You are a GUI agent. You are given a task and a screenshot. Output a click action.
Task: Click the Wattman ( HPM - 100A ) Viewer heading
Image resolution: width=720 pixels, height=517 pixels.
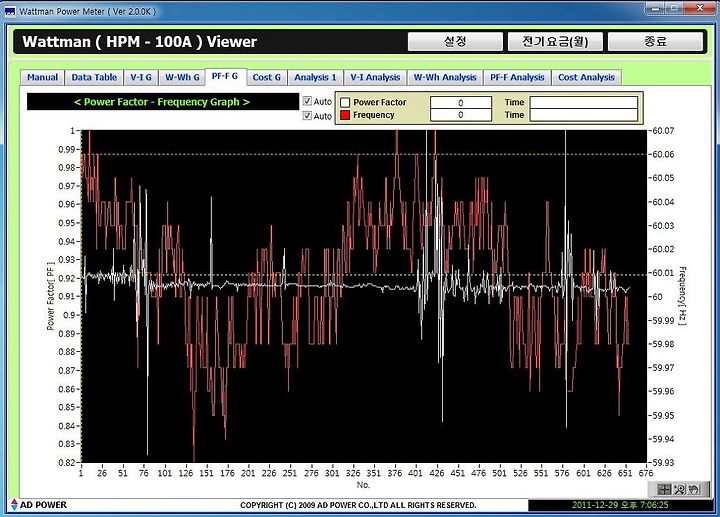click(x=140, y=42)
